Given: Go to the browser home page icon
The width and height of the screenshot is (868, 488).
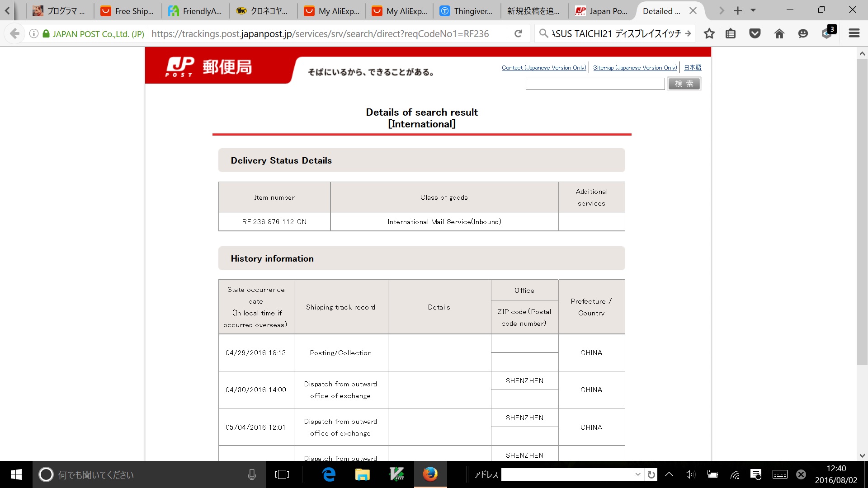Looking at the screenshot, I should (779, 33).
